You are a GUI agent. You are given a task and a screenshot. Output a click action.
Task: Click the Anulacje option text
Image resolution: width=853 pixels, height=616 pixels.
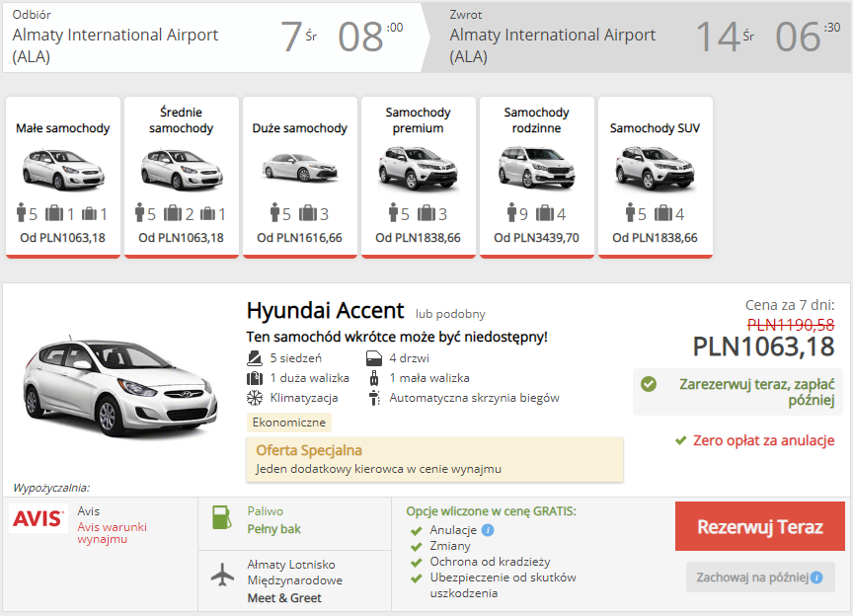(x=453, y=530)
